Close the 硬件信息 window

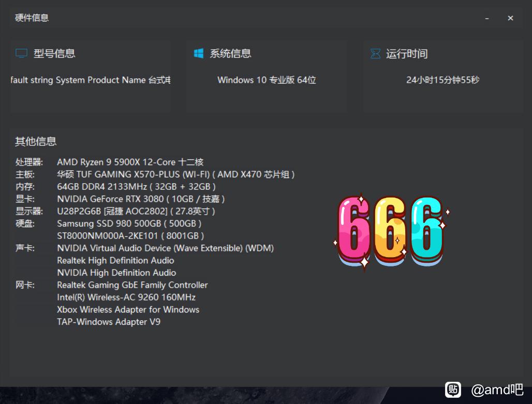(x=510, y=18)
